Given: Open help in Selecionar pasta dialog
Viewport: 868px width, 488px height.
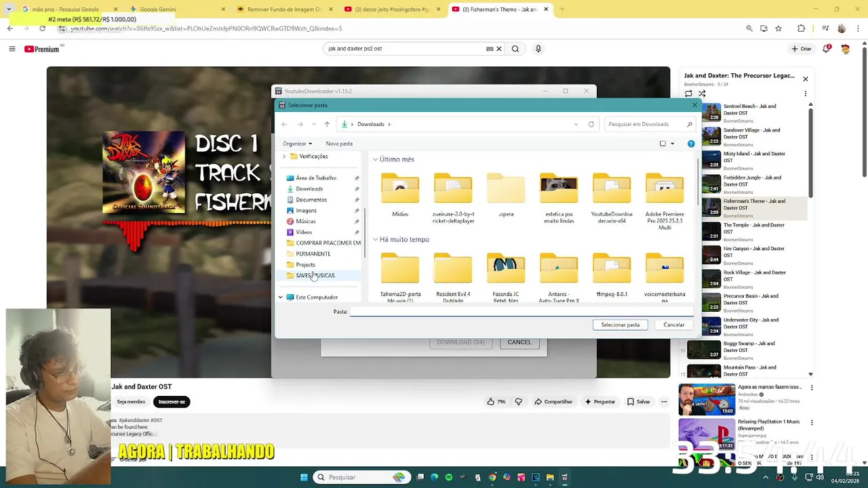Looking at the screenshot, I should (x=691, y=144).
